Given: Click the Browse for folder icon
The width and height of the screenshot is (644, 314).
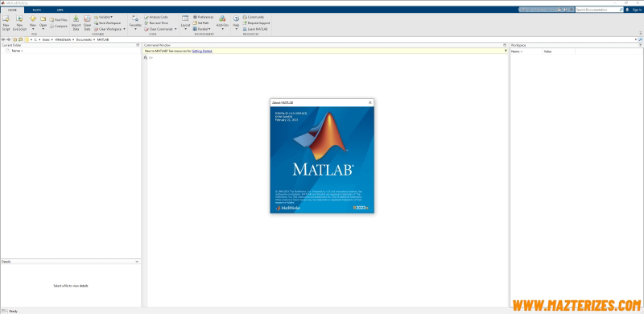Looking at the screenshot, I should click(20, 39).
